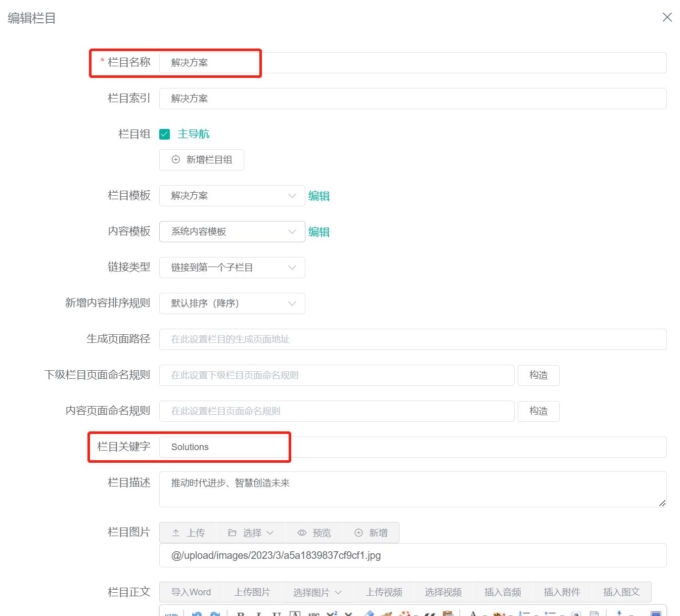
Task: Click the 新增 plus icon in 栏目图片 row
Action: coord(358,532)
